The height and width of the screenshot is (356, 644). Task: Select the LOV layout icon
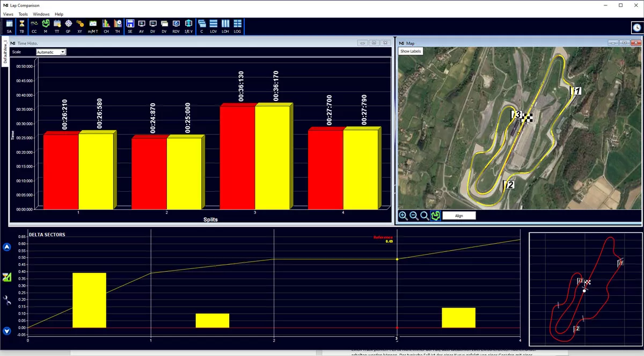click(214, 26)
